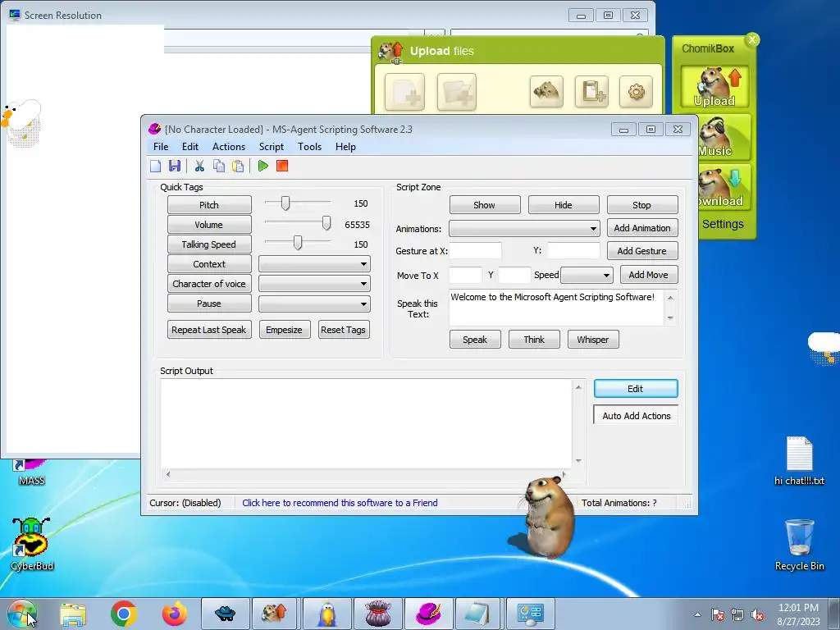Screen dimensions: 840x630
Task: Click the Auto Add Actions button
Action: [636, 416]
